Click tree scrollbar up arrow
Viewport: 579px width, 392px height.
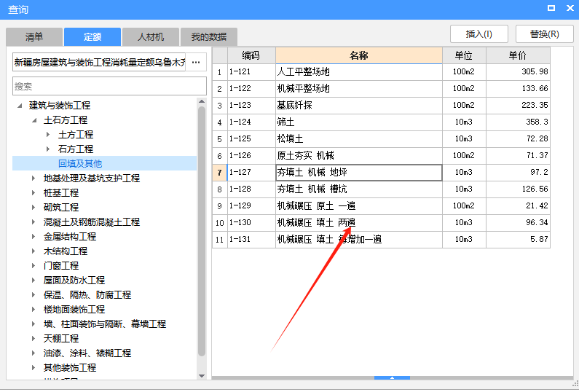coord(202,101)
